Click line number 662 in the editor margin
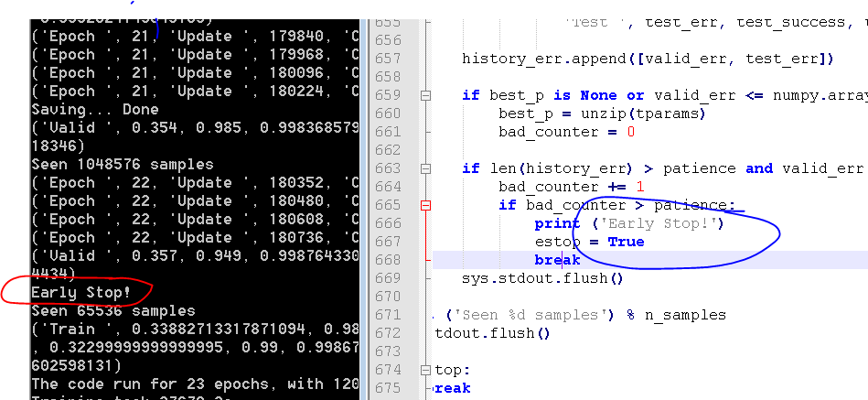This screenshot has width=868, height=400. [x=388, y=150]
